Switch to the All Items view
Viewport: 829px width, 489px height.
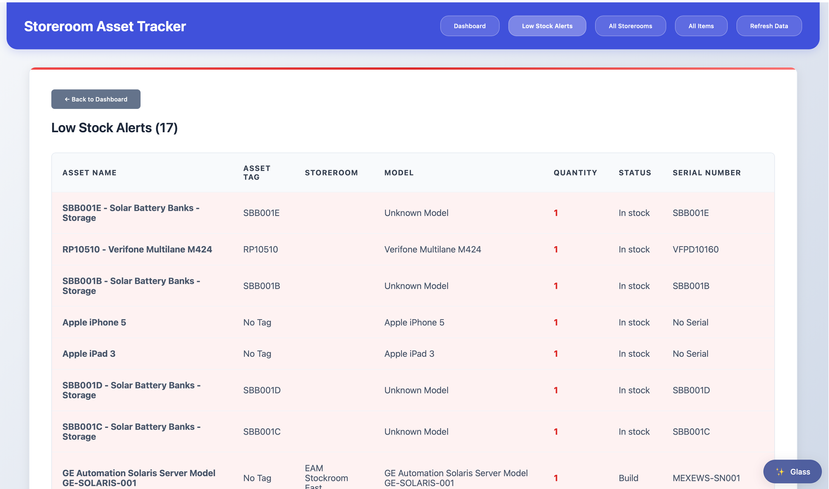click(x=701, y=26)
